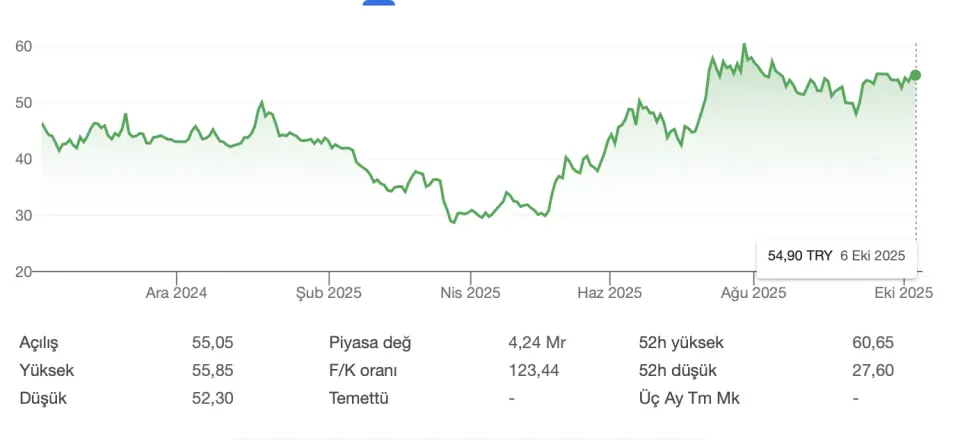The width and height of the screenshot is (960, 440).
Task: Click the Eki 2025 axis label
Action: pos(903,293)
